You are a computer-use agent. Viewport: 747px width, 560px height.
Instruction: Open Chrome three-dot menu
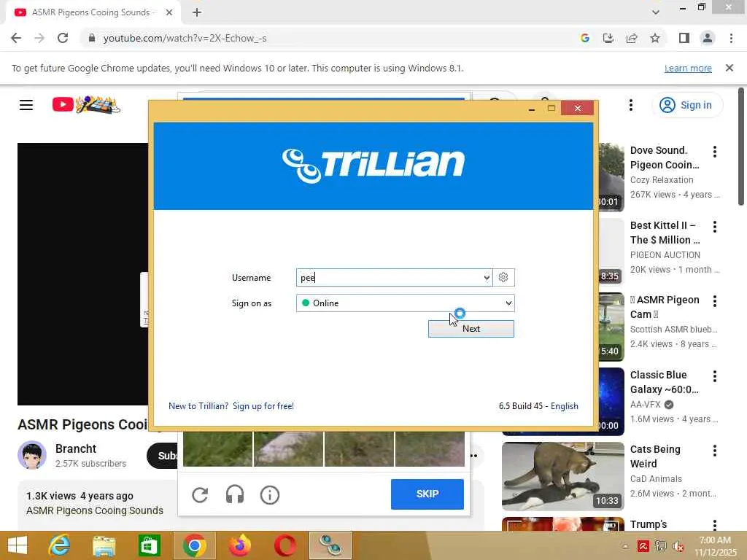coord(731,38)
